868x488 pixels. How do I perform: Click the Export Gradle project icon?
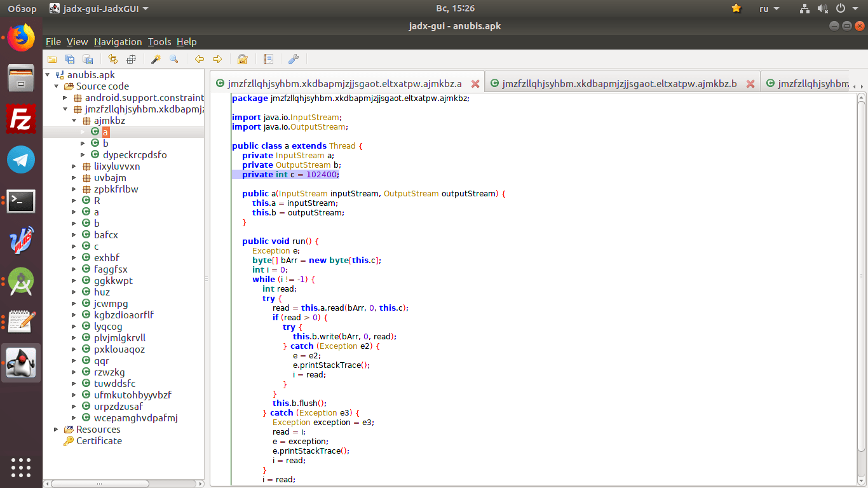click(x=88, y=59)
